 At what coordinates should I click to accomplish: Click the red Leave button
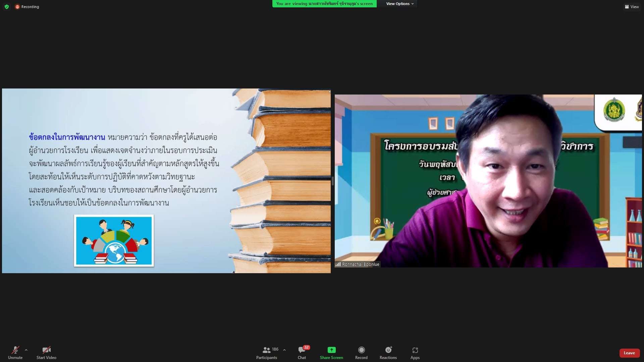pos(629,353)
